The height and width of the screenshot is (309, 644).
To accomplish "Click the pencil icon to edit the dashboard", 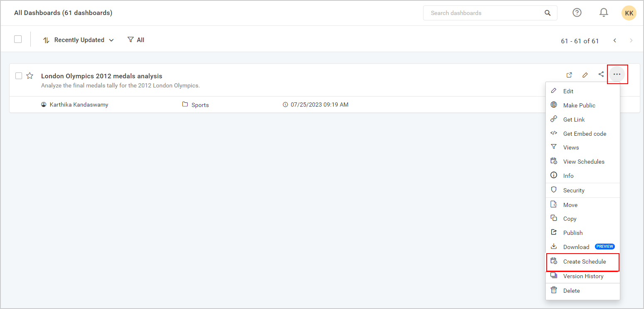I will [x=585, y=75].
